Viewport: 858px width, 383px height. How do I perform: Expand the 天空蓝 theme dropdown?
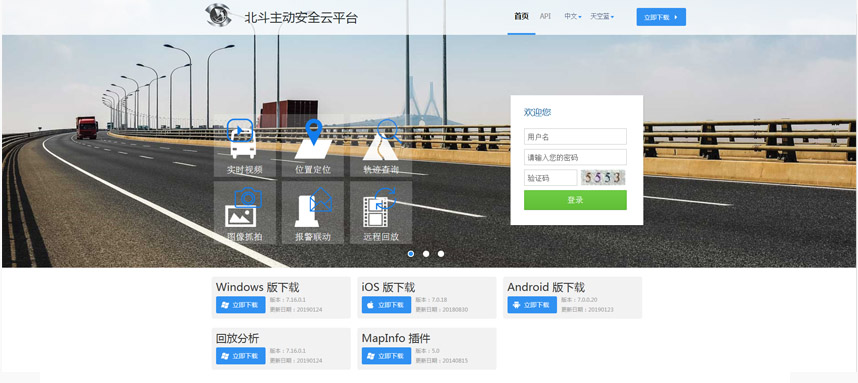(601, 16)
